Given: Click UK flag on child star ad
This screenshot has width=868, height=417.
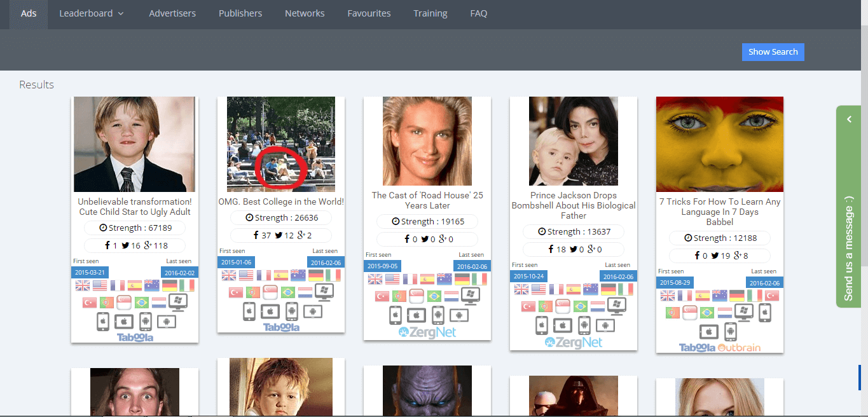Looking at the screenshot, I should point(83,285).
